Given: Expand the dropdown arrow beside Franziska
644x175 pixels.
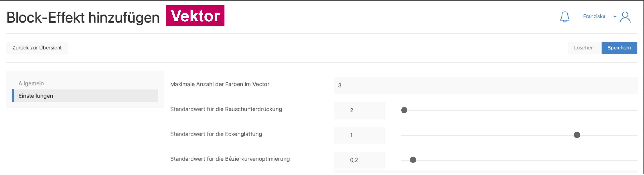Looking at the screenshot, I should 615,17.
